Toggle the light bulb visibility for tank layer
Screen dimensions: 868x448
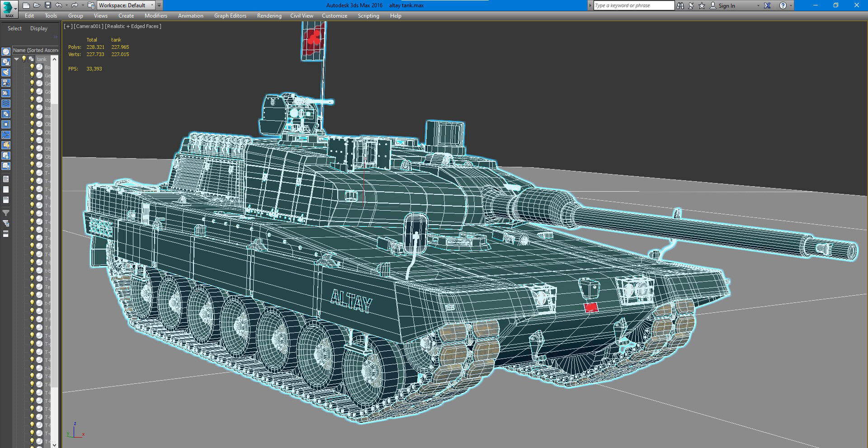(24, 59)
